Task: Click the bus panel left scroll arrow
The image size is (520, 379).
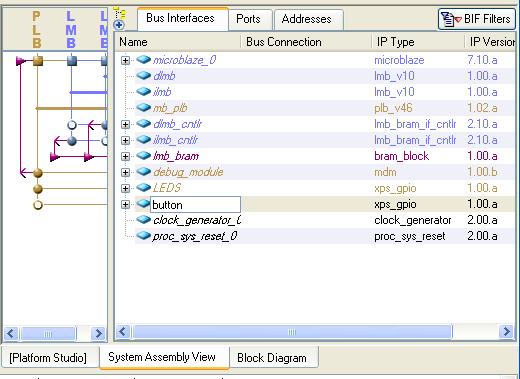Action: [11, 333]
